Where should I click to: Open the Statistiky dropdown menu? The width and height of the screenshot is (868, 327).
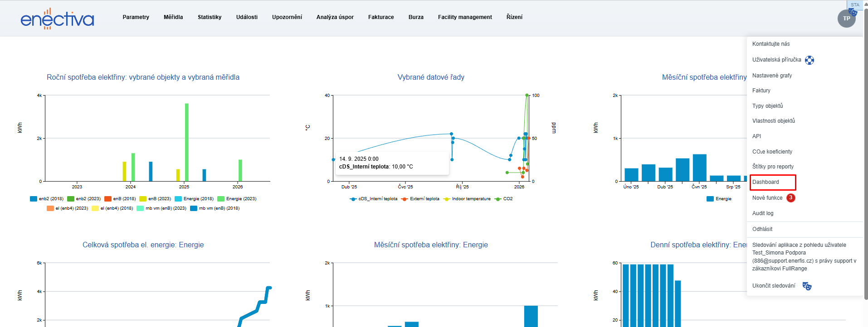coord(210,17)
